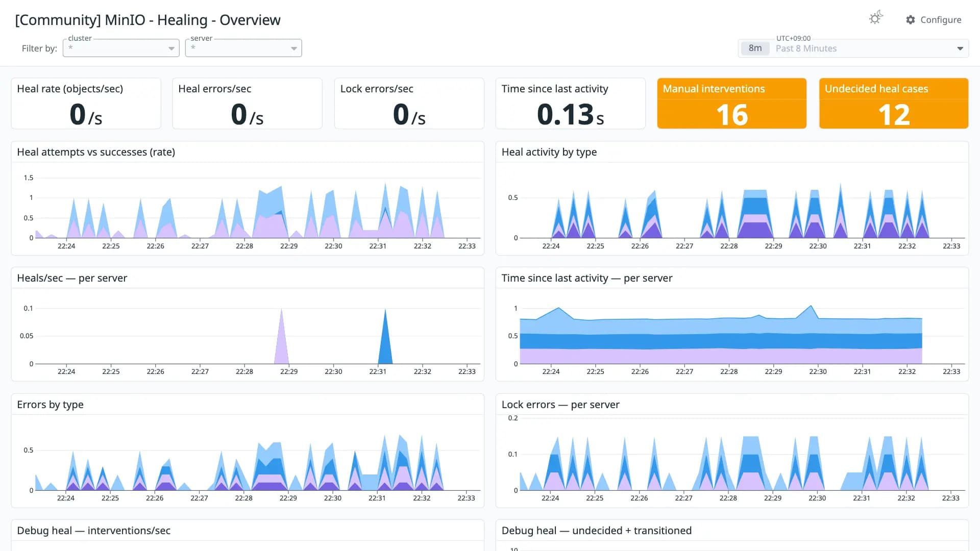Select the Time since last activity tile
The image size is (980, 551).
[570, 103]
